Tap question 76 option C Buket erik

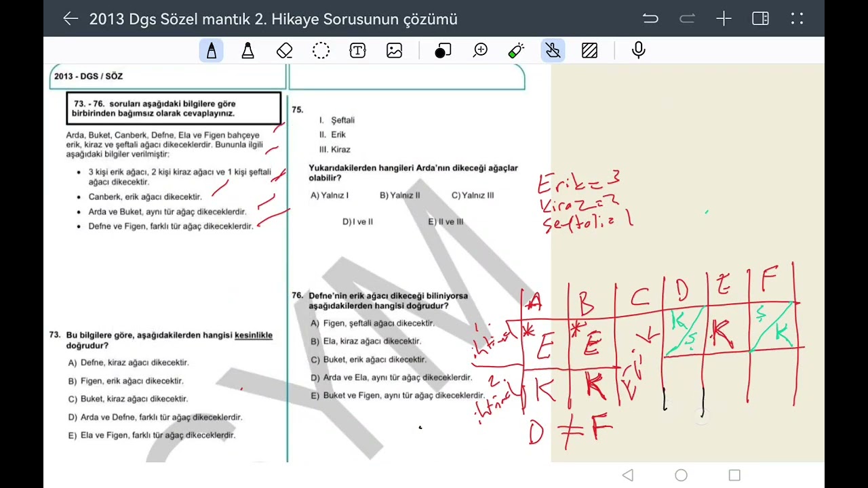[368, 360]
